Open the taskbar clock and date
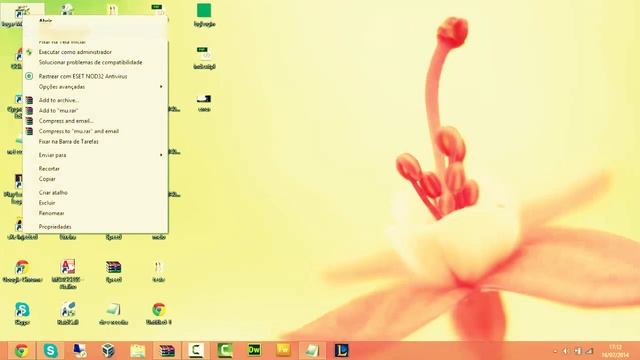 pyautogui.click(x=616, y=351)
